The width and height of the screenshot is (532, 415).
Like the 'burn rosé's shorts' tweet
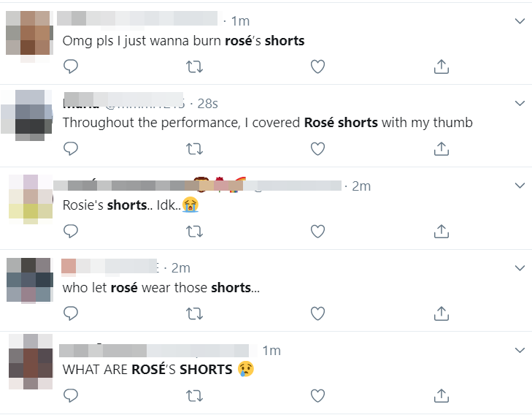(317, 66)
